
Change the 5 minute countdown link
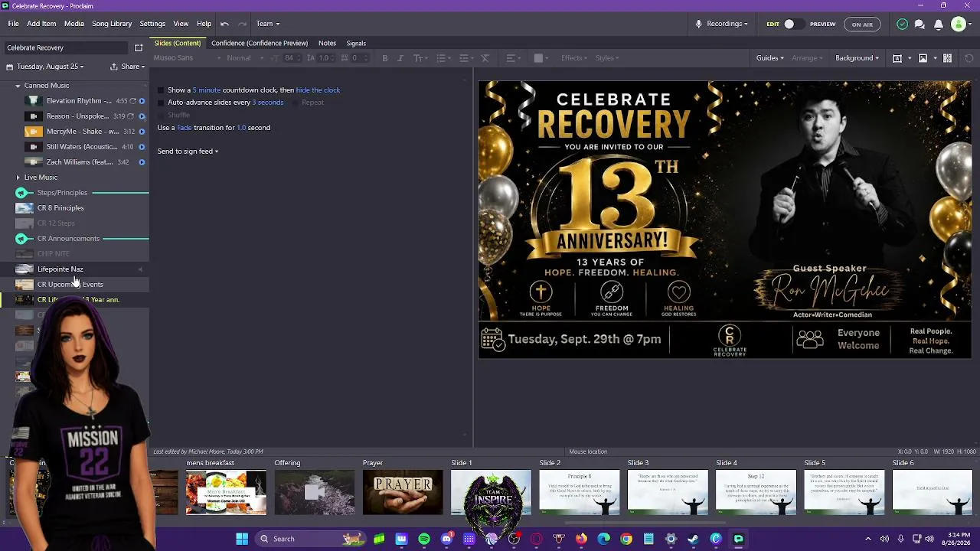206,90
